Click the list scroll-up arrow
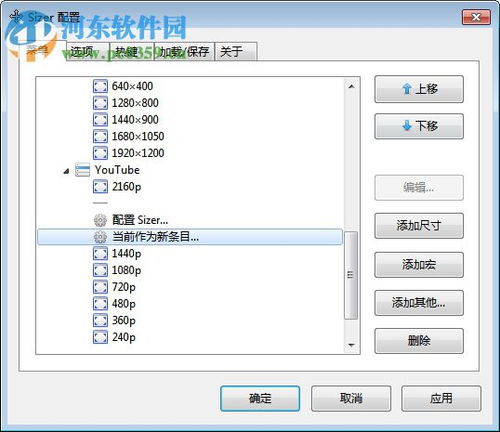Viewport: 500px width, 432px height. 351,87
